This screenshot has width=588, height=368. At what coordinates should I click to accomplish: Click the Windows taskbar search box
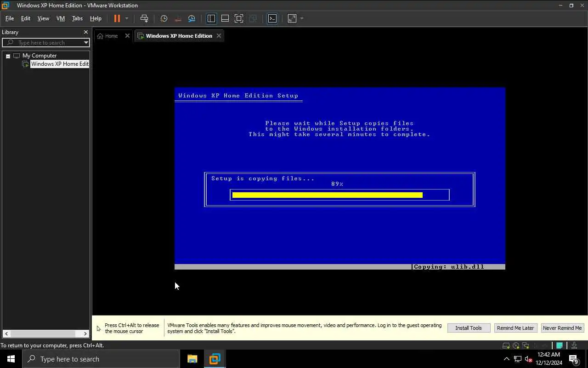click(x=101, y=359)
